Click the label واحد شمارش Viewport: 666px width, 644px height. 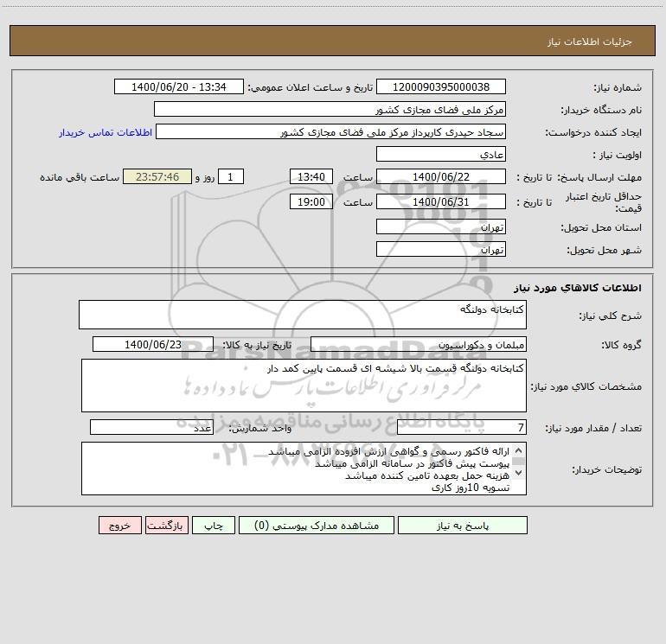(x=260, y=428)
